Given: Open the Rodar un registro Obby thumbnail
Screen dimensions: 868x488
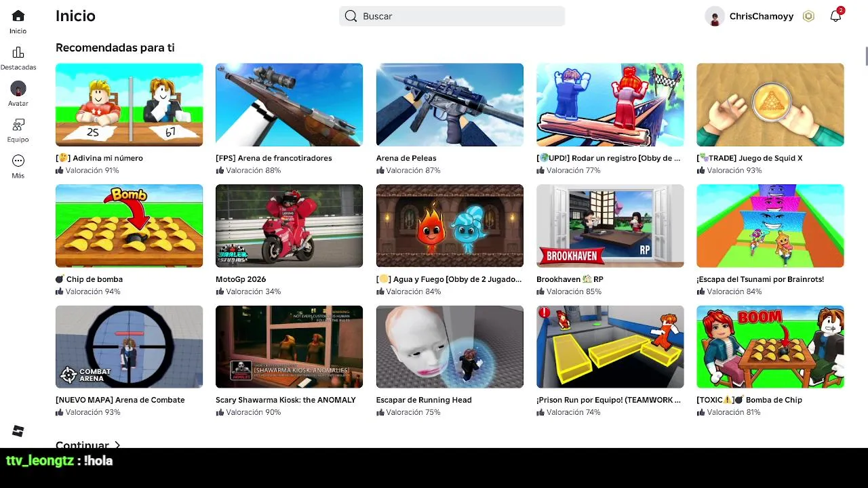Looking at the screenshot, I should 610,105.
